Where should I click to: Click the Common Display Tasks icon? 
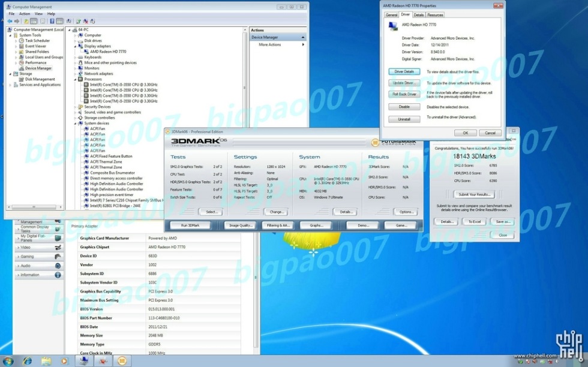[x=57, y=229]
